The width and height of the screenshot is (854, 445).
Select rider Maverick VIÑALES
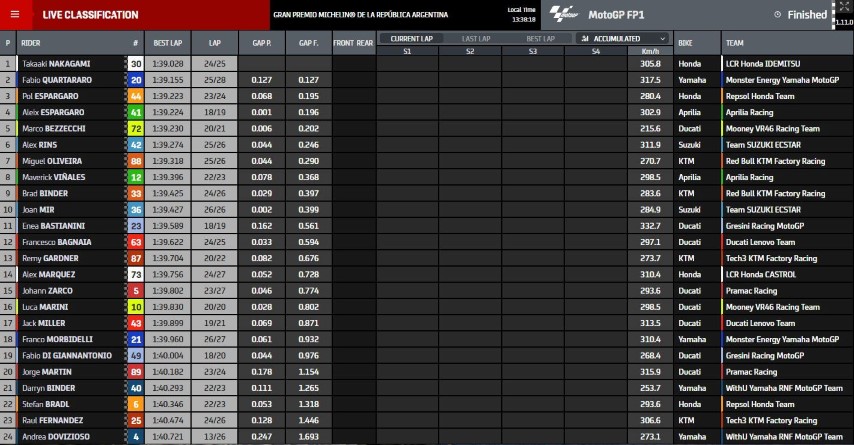(x=53, y=177)
